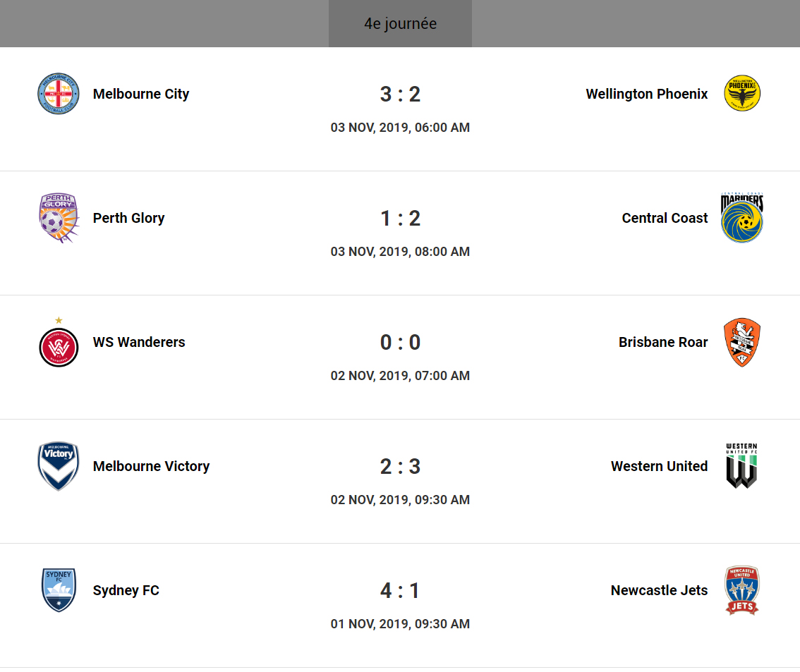Open the Wellington Phoenix team link

646,94
